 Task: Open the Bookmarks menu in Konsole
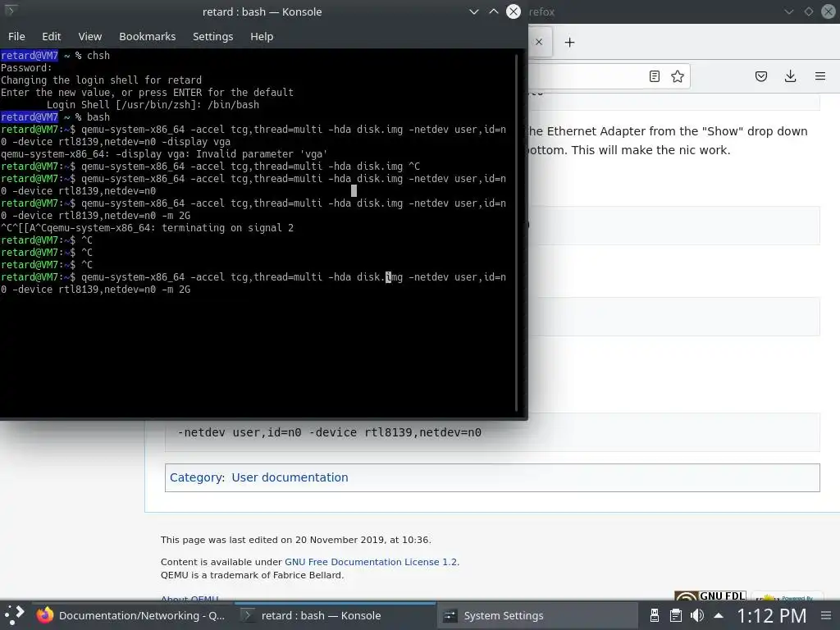click(x=148, y=36)
